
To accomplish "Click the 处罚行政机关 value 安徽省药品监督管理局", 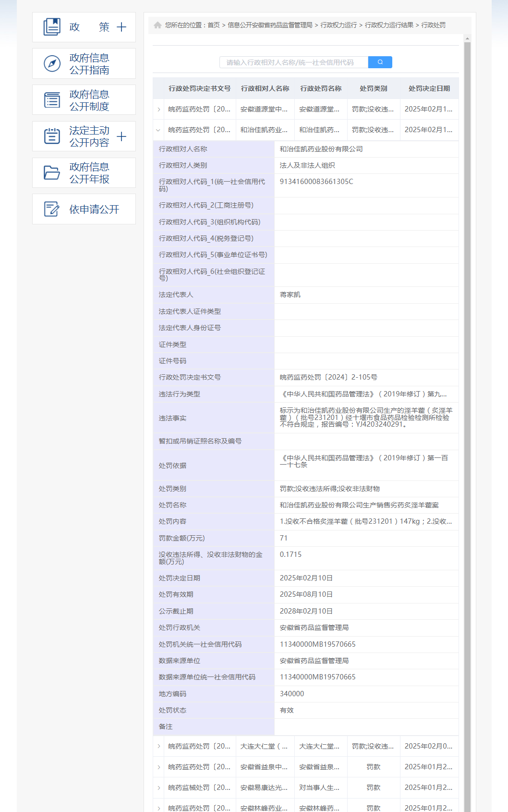I will point(314,627).
